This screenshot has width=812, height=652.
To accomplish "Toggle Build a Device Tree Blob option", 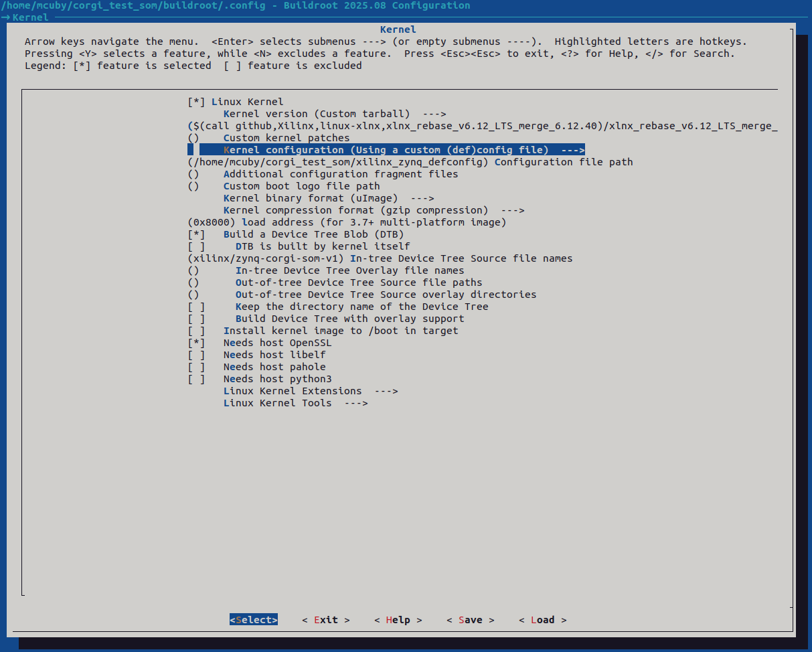I will pos(197,234).
